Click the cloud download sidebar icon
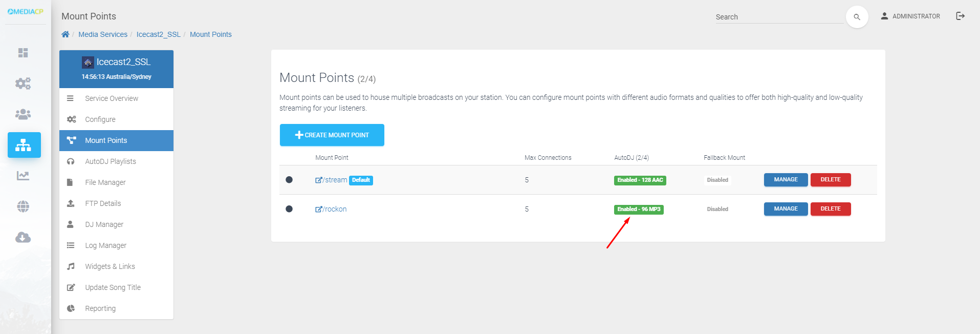This screenshot has width=980, height=334. [x=23, y=237]
